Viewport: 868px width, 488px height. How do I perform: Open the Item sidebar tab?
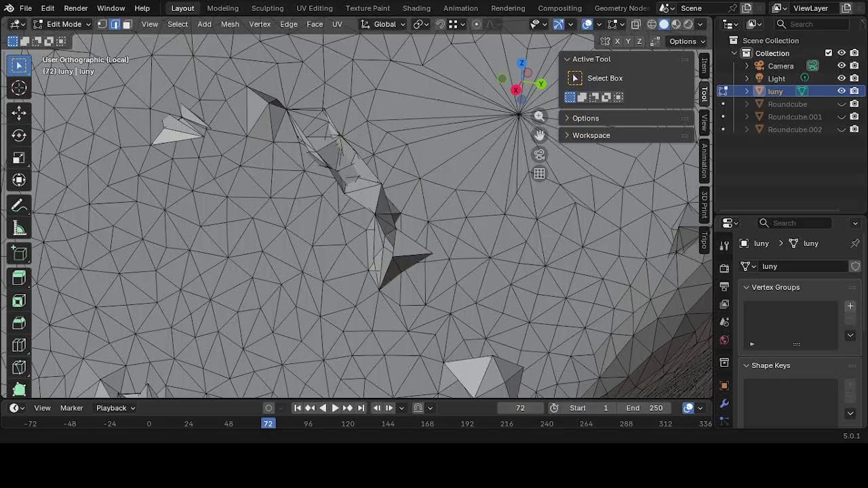(x=704, y=66)
